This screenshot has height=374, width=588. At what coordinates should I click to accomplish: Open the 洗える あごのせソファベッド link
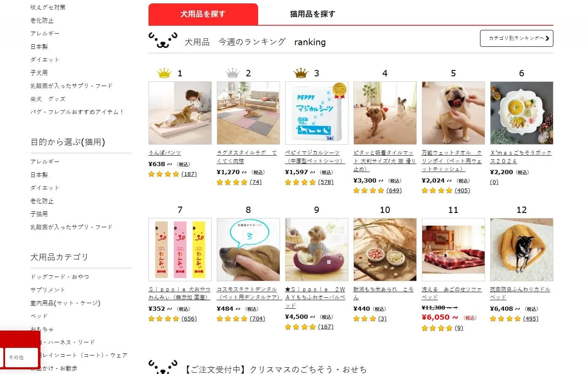point(451,293)
